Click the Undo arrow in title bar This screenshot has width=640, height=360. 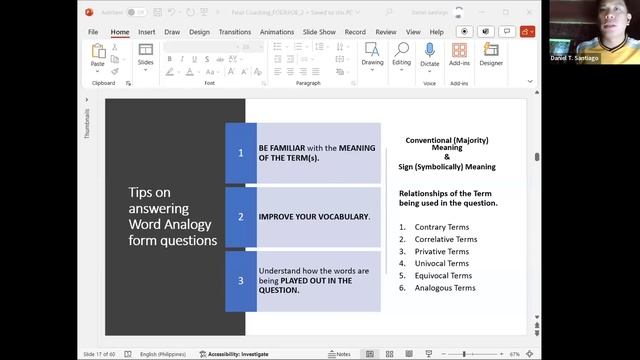[x=171, y=12]
